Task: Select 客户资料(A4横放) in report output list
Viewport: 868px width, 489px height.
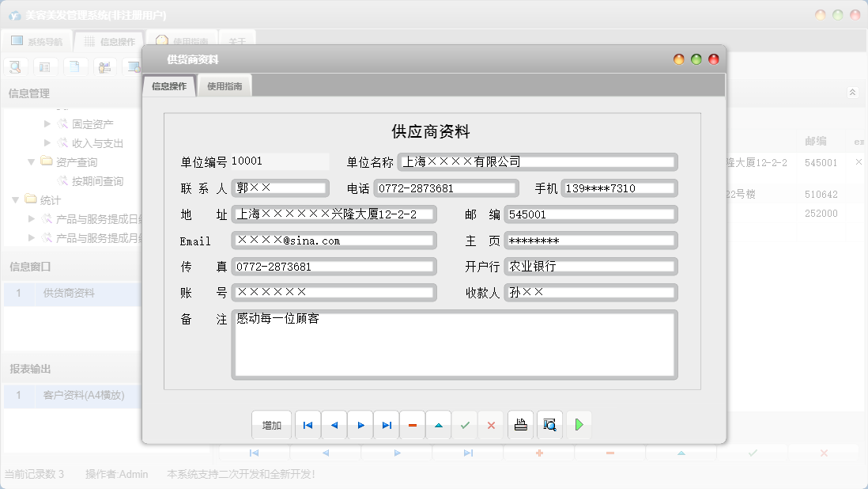Action: point(83,395)
